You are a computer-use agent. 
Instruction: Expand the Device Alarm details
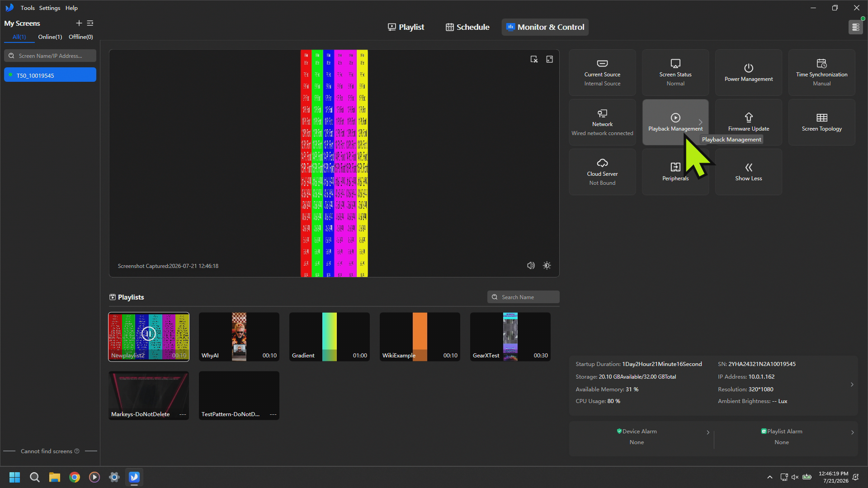pos(708,432)
